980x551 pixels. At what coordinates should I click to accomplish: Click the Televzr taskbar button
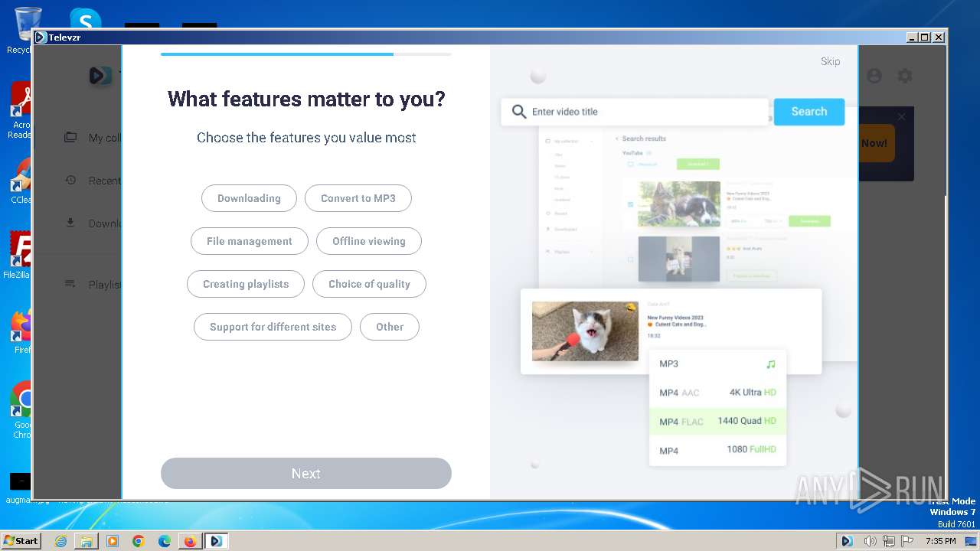click(216, 541)
